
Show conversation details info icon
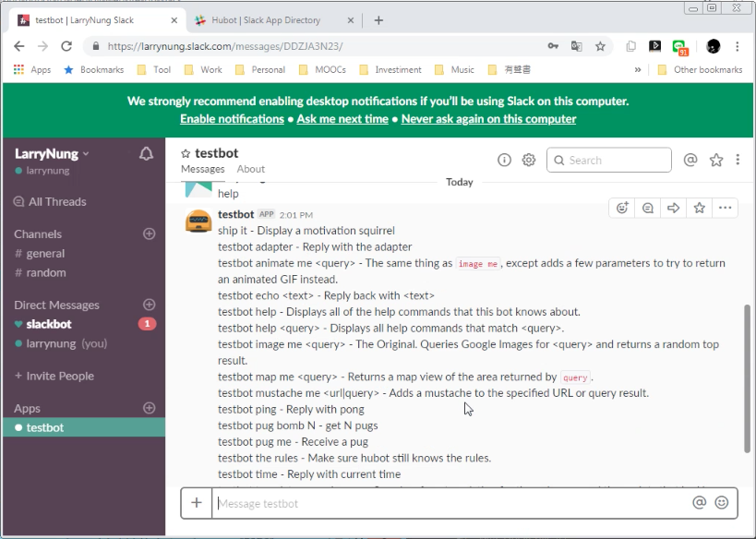coord(504,160)
